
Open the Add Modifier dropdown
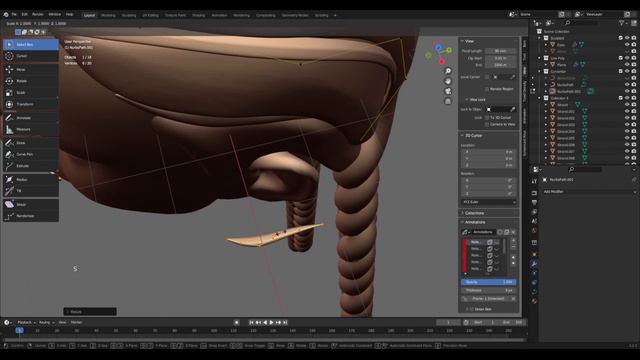click(x=589, y=191)
